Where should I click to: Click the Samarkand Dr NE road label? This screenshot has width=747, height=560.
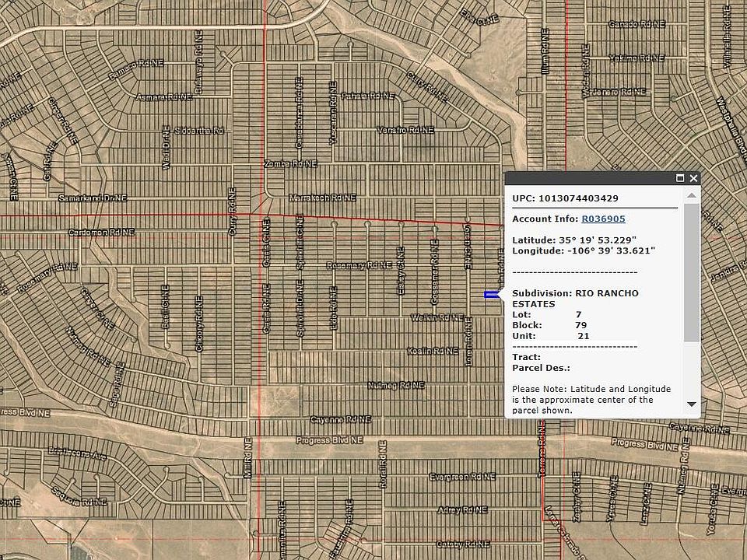tap(93, 198)
